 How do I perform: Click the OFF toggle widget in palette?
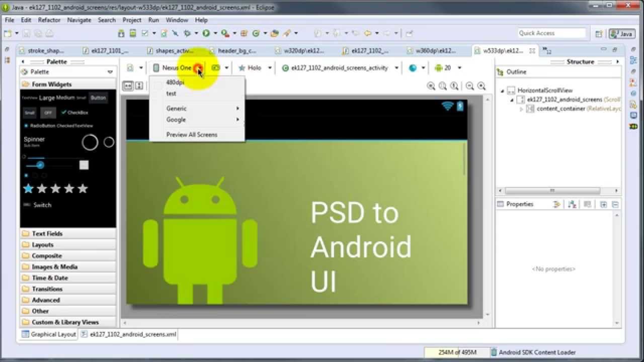[48, 113]
